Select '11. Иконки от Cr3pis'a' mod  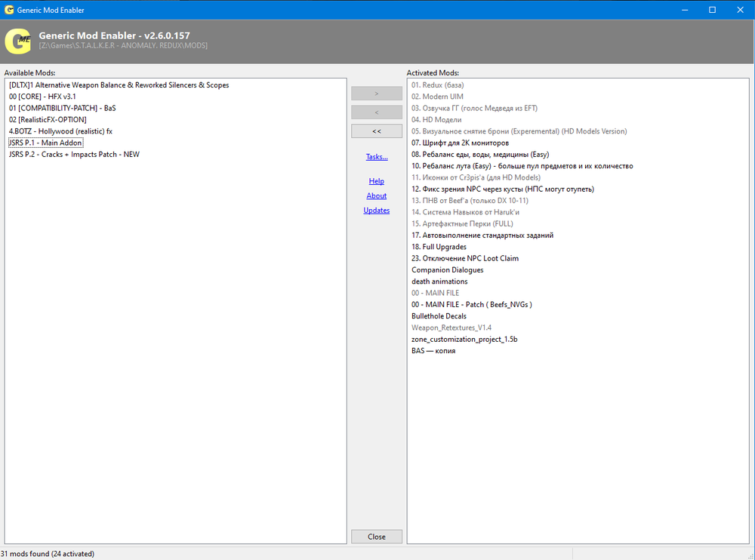tap(476, 177)
